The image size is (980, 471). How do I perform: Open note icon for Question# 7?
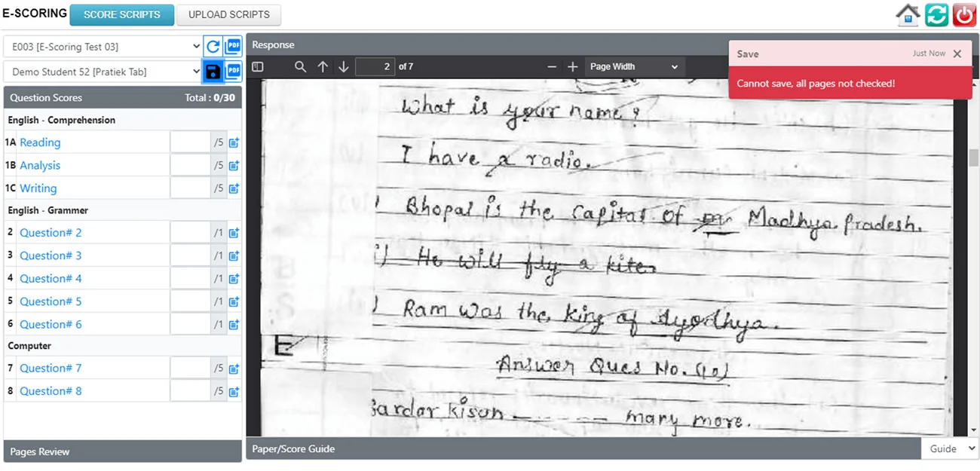[x=234, y=369]
